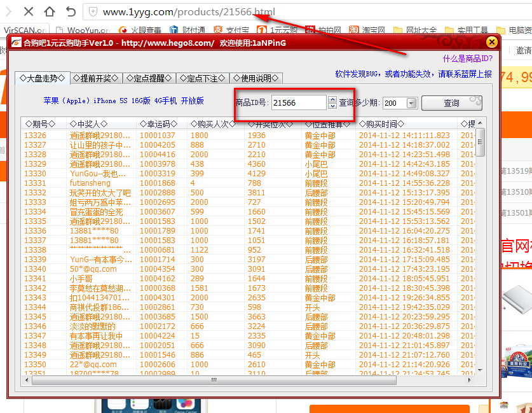Increase 商品ID号 with the up stepper arrow
The height and width of the screenshot is (413, 532).
[332, 99]
